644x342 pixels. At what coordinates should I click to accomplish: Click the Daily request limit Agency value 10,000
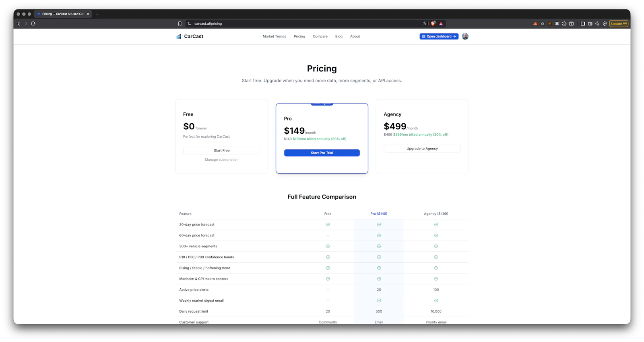pos(436,311)
